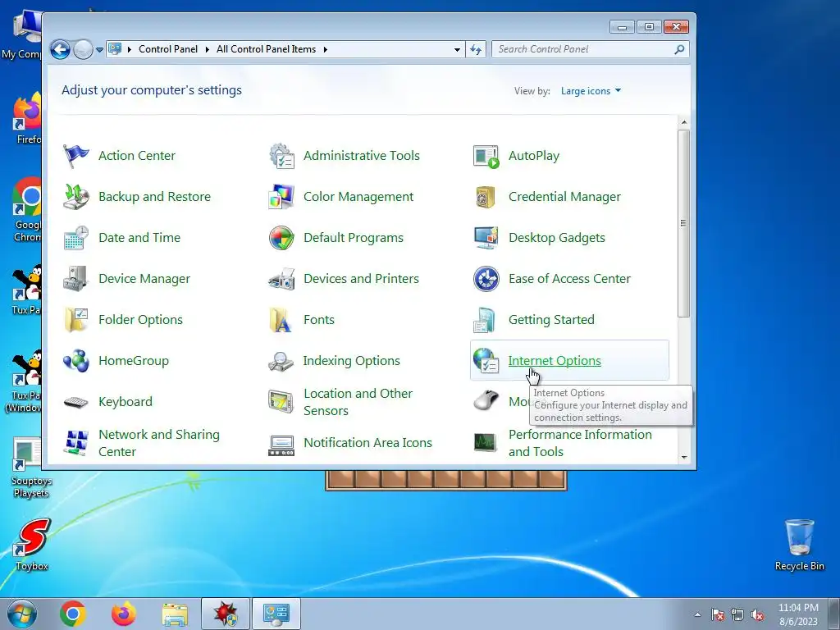Open the Mouse icon

click(486, 400)
